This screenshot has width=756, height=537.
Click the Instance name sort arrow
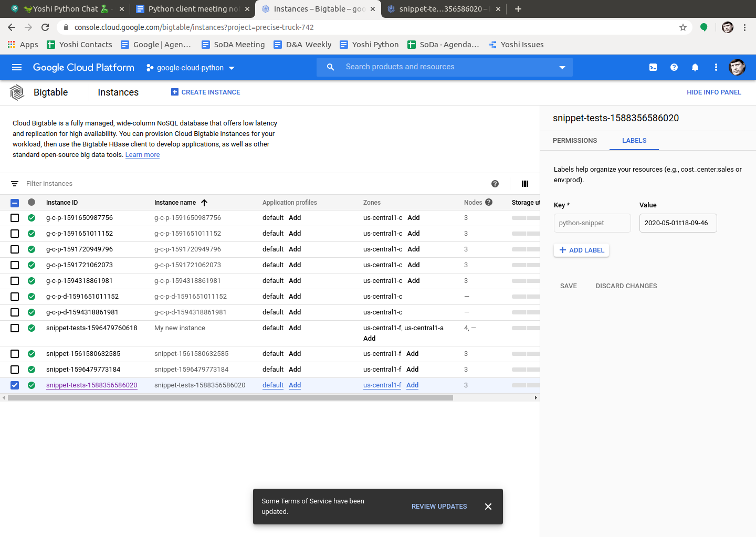(x=204, y=203)
